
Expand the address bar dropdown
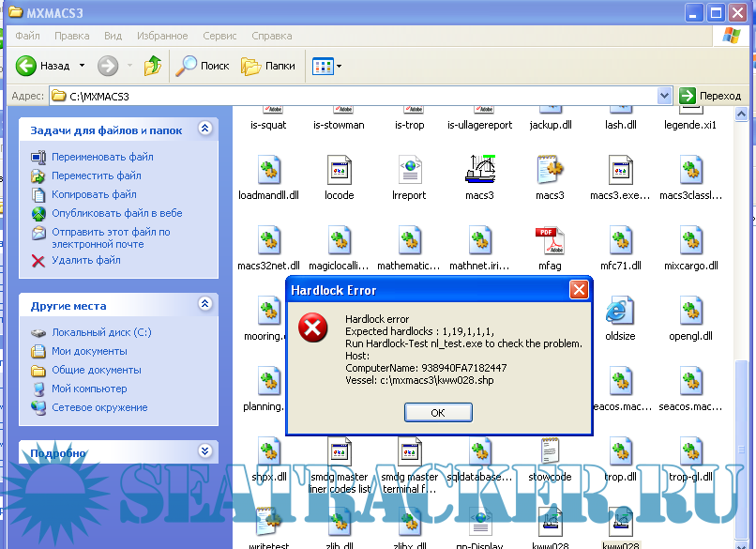pyautogui.click(x=665, y=96)
